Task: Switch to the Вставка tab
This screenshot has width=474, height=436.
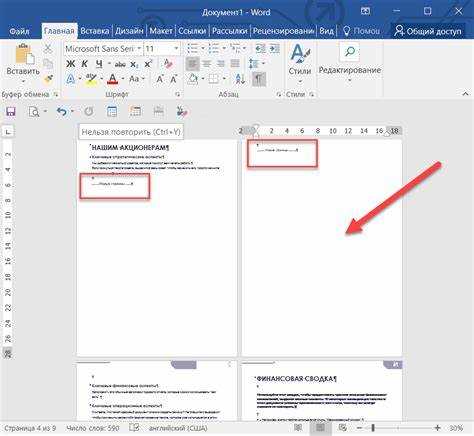Action: 95,31
